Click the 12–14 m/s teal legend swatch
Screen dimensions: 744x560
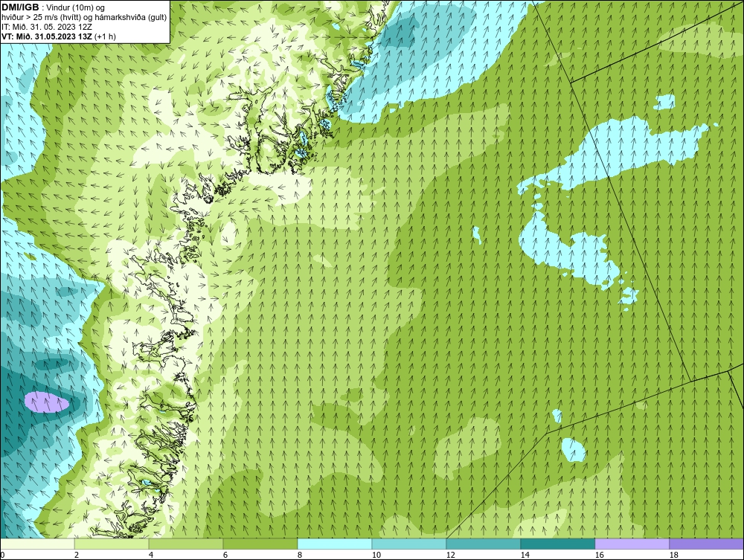tap(483, 544)
